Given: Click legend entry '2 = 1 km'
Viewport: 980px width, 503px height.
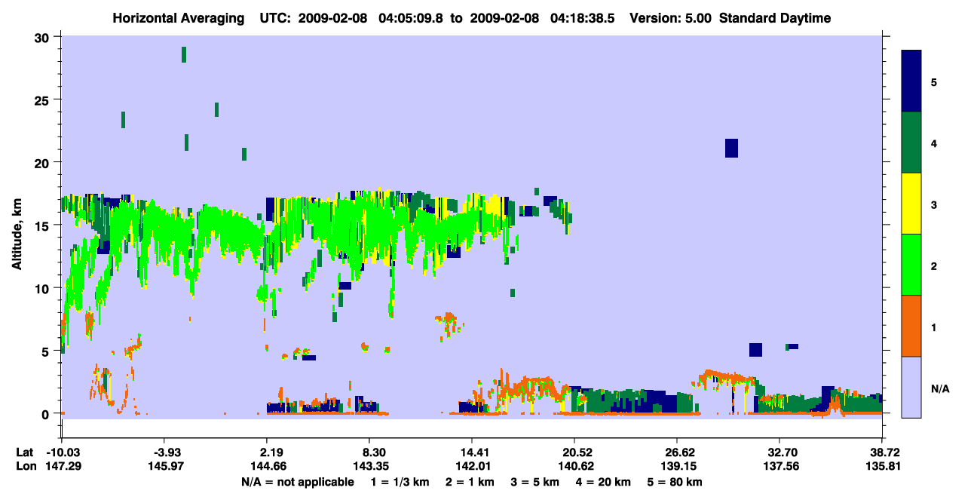Looking at the screenshot, I should tap(470, 481).
